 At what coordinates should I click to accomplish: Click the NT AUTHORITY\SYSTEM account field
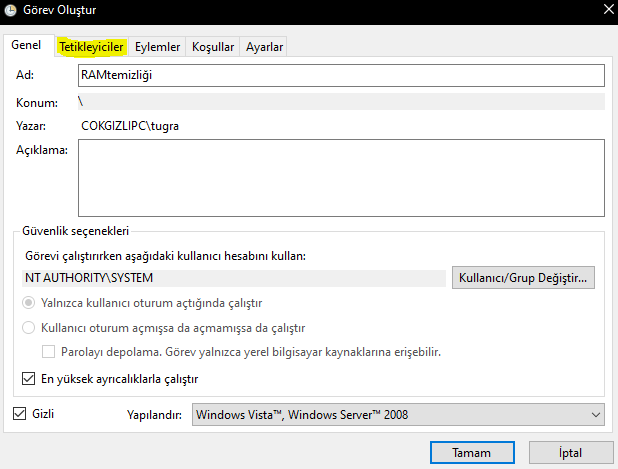click(x=234, y=278)
